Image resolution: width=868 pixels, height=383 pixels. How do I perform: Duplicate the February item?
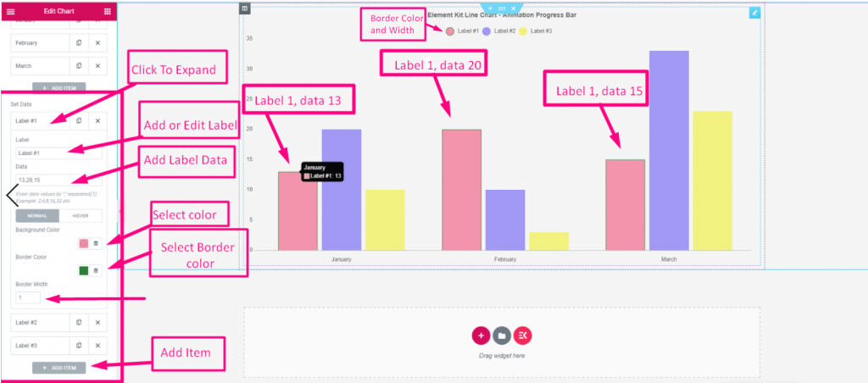pos(79,42)
